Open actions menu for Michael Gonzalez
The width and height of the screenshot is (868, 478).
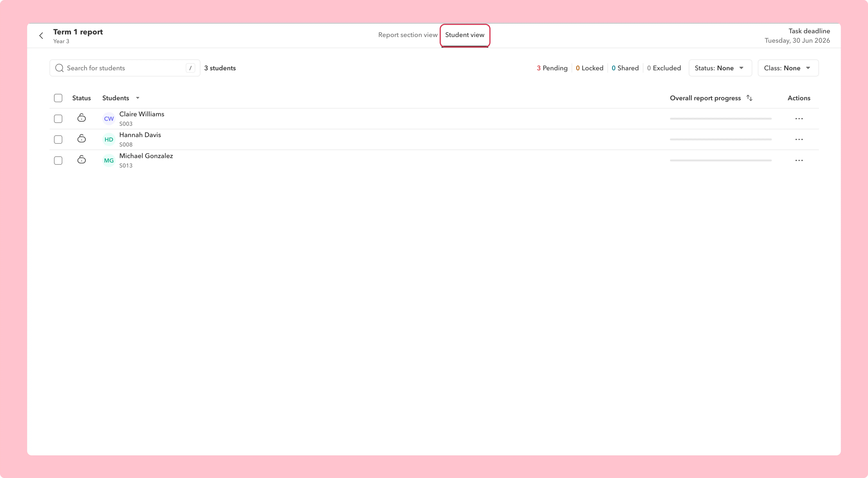point(799,161)
